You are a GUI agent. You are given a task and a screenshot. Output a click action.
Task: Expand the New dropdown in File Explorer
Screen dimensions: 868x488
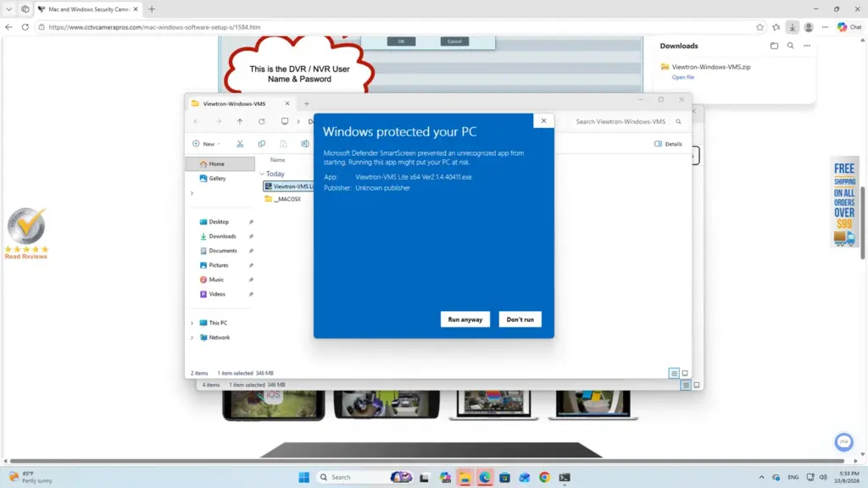pyautogui.click(x=206, y=144)
